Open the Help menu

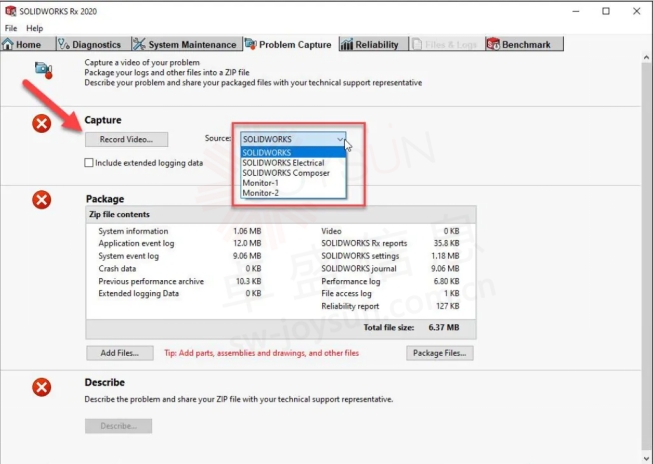point(35,28)
